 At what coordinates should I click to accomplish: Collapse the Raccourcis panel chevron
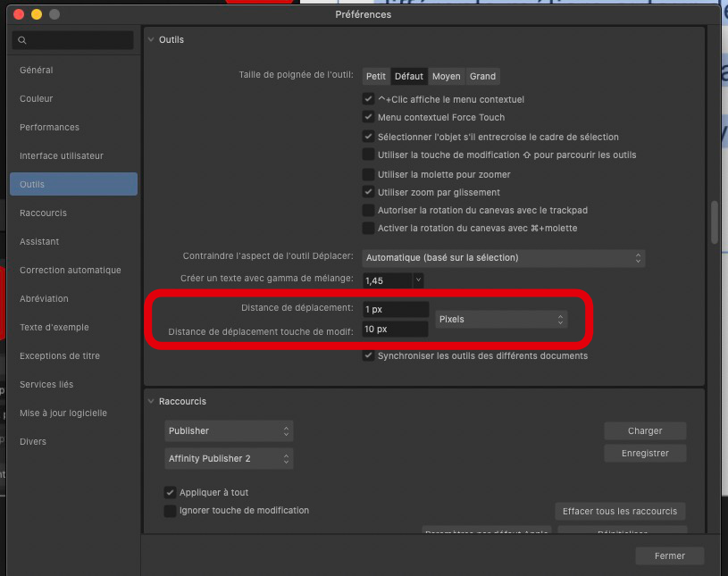pos(151,402)
